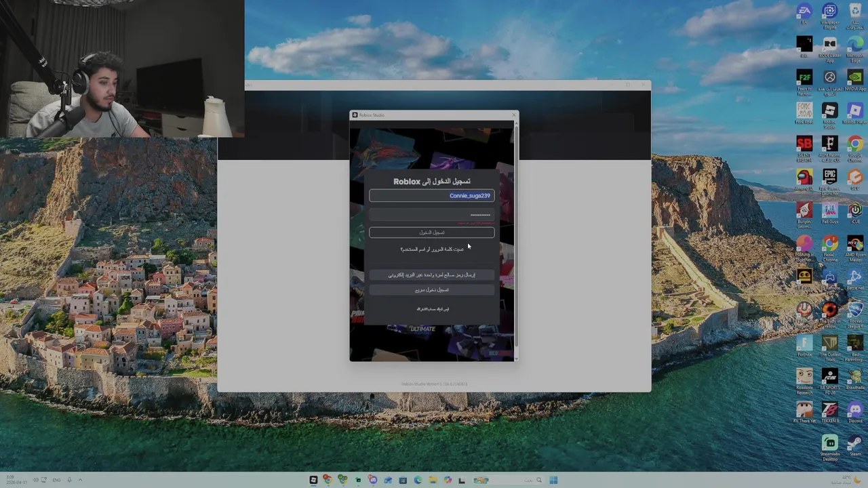The height and width of the screenshot is (488, 868).
Task: Open RODECaster App desktop shortcut
Action: [x=829, y=49]
